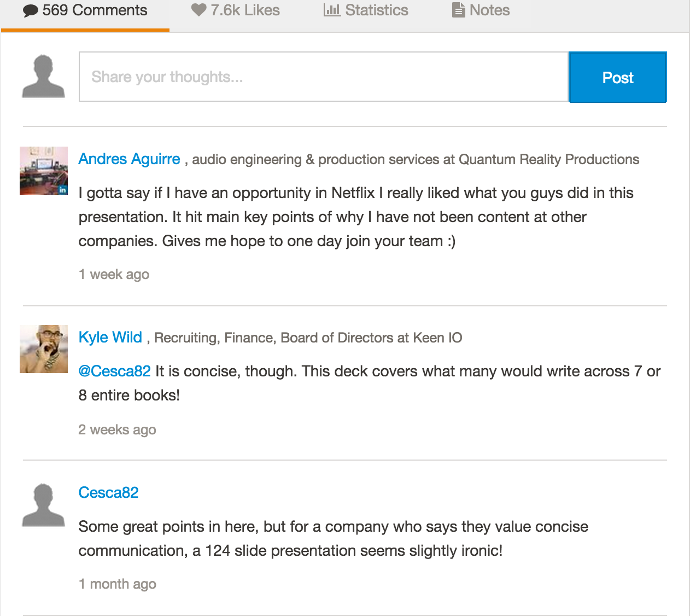This screenshot has height=616, width=690.
Task: Submit comment with the Post button
Action: pos(618,77)
